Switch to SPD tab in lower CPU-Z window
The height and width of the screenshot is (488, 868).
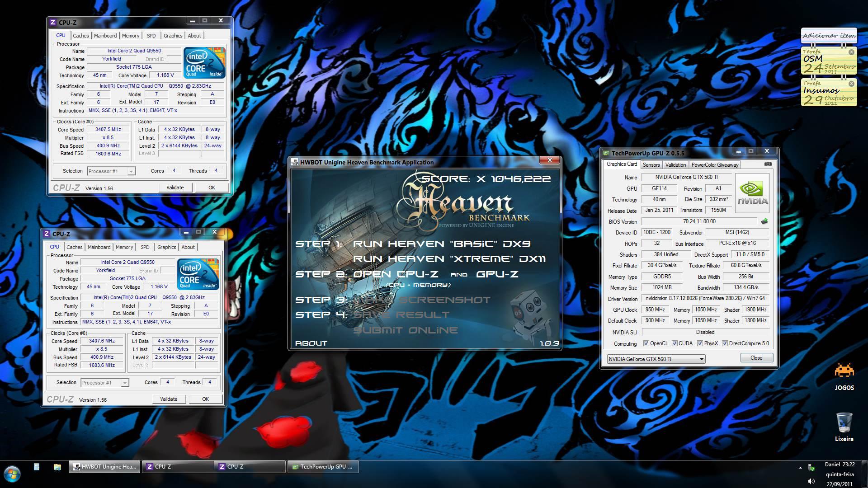point(145,247)
